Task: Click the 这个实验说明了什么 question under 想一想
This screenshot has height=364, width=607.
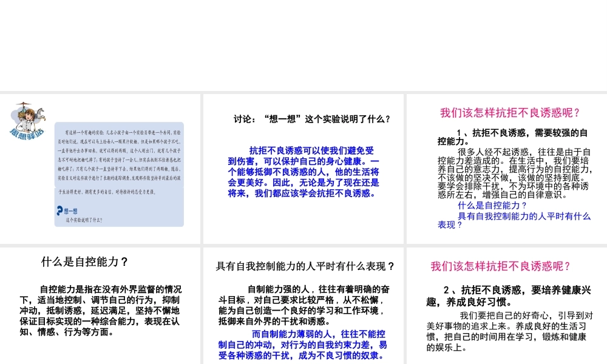Action: tap(84, 220)
